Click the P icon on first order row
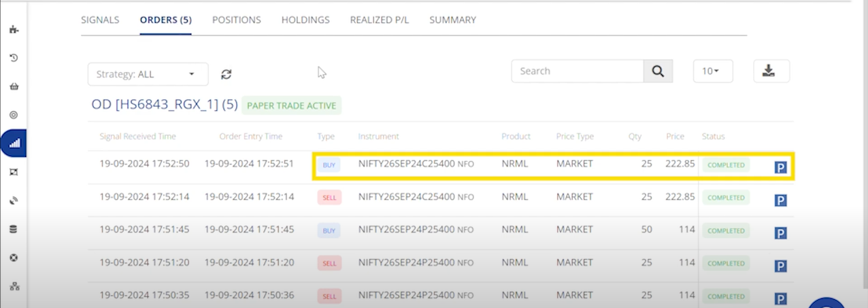Screen dimensions: 868x308 780,167
